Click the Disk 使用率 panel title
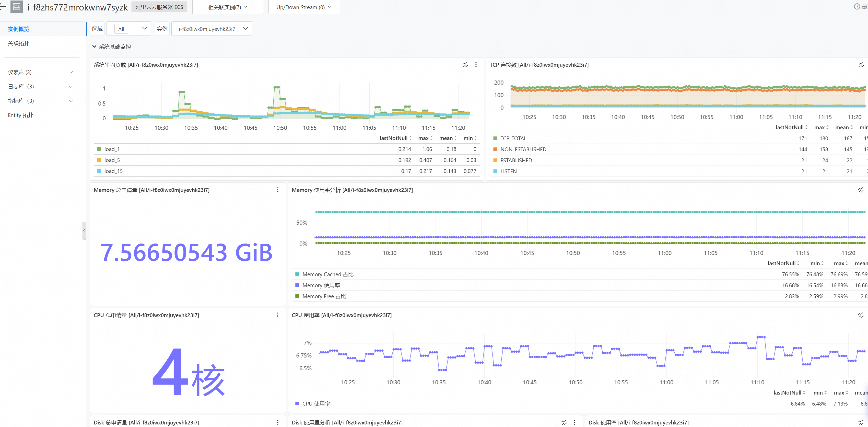The width and height of the screenshot is (868, 427). point(639,423)
